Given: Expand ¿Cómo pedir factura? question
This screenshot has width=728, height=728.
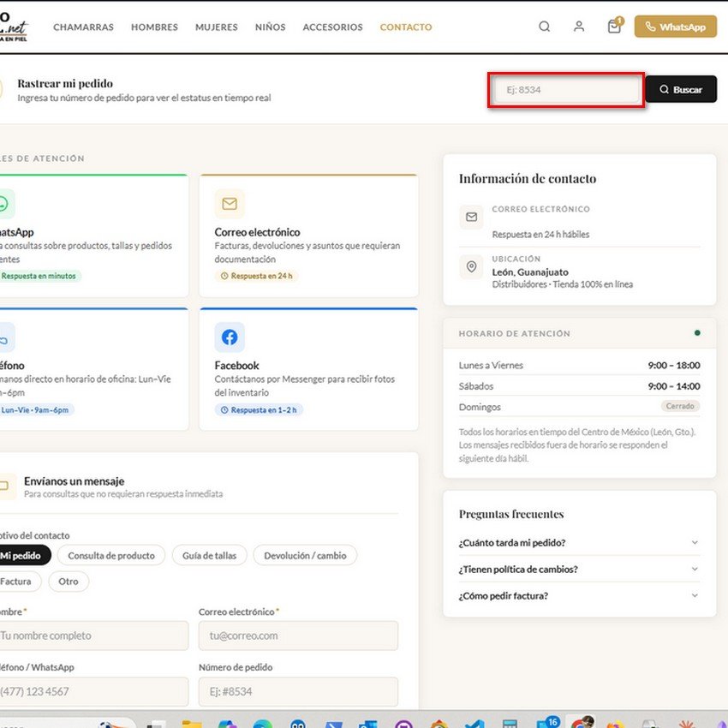Looking at the screenshot, I should tap(578, 595).
